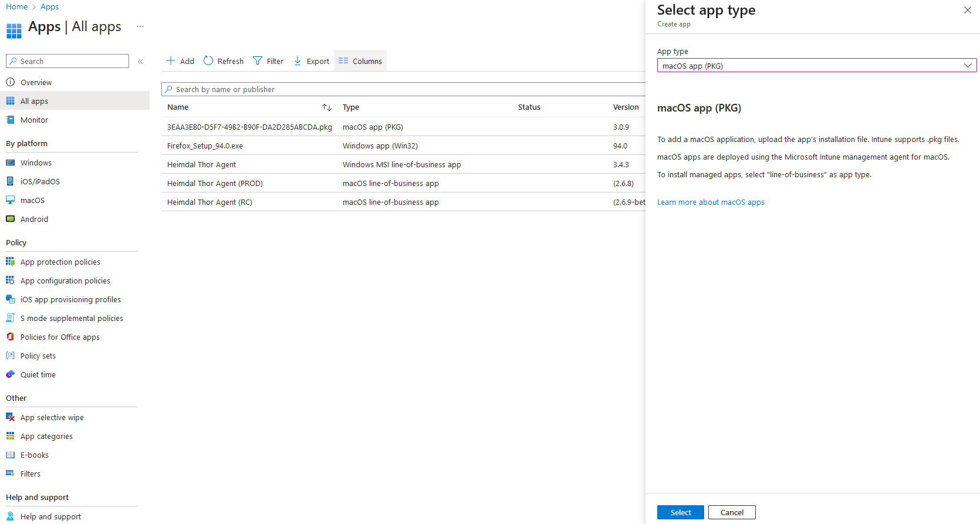Screen dimensions: 980x524
Task: Close the Select app type panel
Action: pyautogui.click(x=968, y=10)
